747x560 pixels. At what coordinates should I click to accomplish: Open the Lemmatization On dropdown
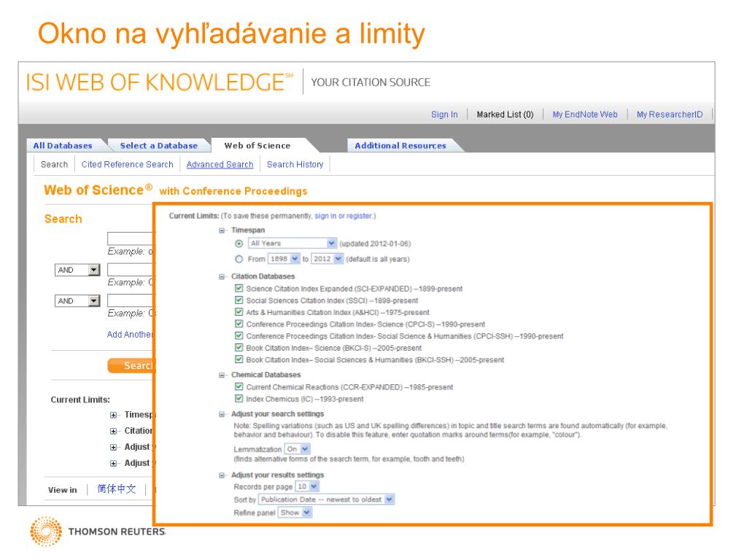point(298,448)
